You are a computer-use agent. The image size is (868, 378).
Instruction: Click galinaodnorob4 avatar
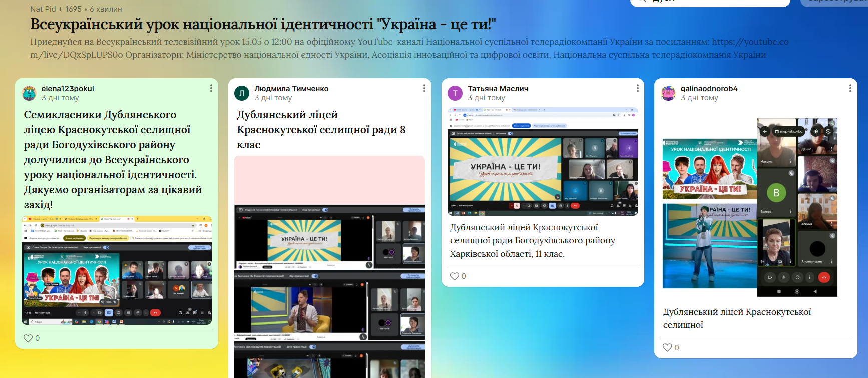tap(668, 93)
